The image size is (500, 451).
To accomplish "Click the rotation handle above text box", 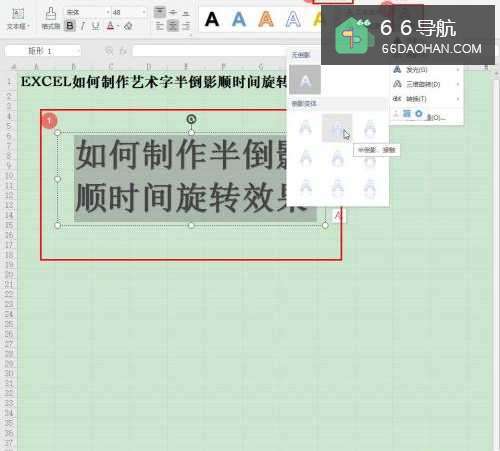I will click(x=191, y=119).
